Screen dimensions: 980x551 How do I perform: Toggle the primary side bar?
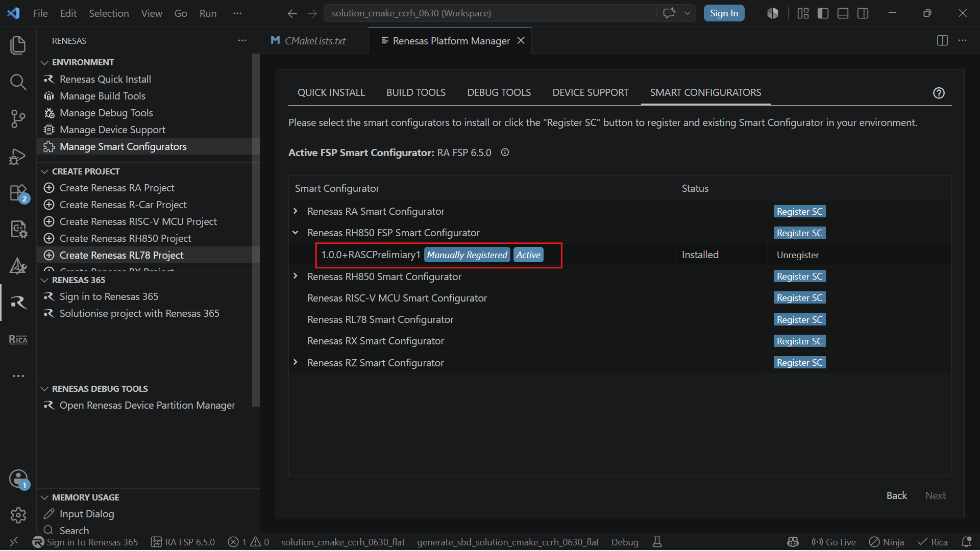tap(823, 13)
